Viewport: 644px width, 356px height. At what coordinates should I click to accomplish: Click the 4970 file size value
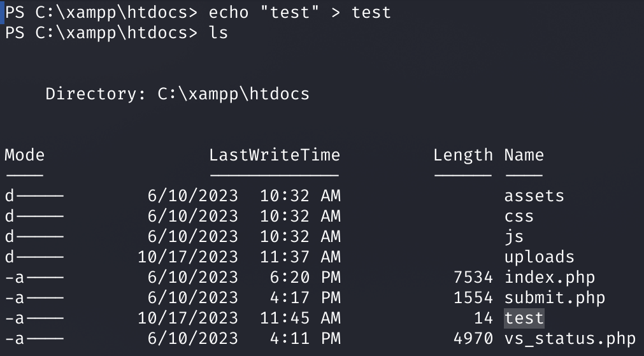[473, 339]
